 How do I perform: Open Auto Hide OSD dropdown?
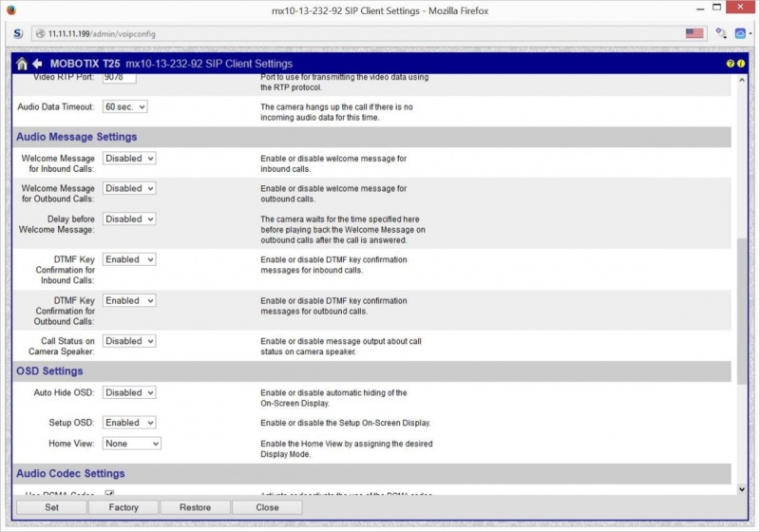tap(129, 393)
